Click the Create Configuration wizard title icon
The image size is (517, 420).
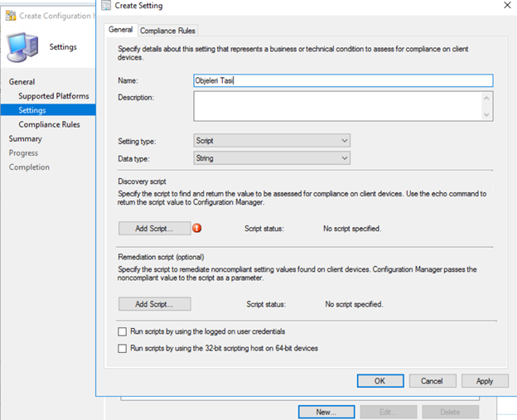coord(11,16)
